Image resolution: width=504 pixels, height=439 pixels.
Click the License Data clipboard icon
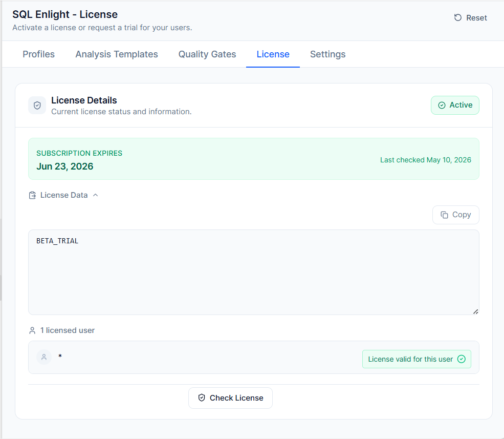(x=32, y=195)
